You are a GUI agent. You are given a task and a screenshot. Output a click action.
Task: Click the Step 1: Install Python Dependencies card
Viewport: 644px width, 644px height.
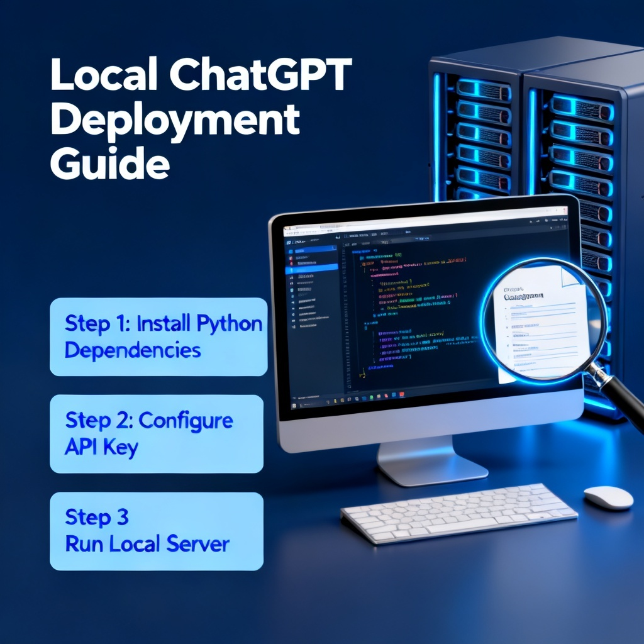click(158, 337)
